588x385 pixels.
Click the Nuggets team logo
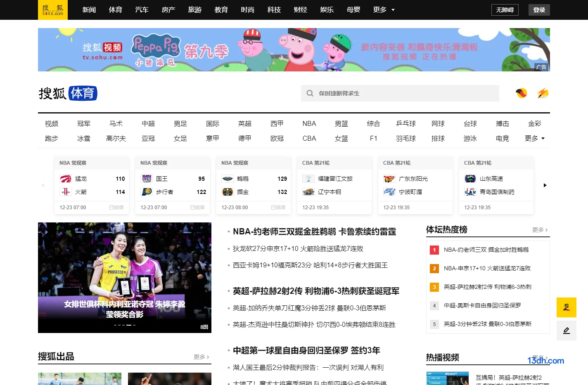[228, 192]
